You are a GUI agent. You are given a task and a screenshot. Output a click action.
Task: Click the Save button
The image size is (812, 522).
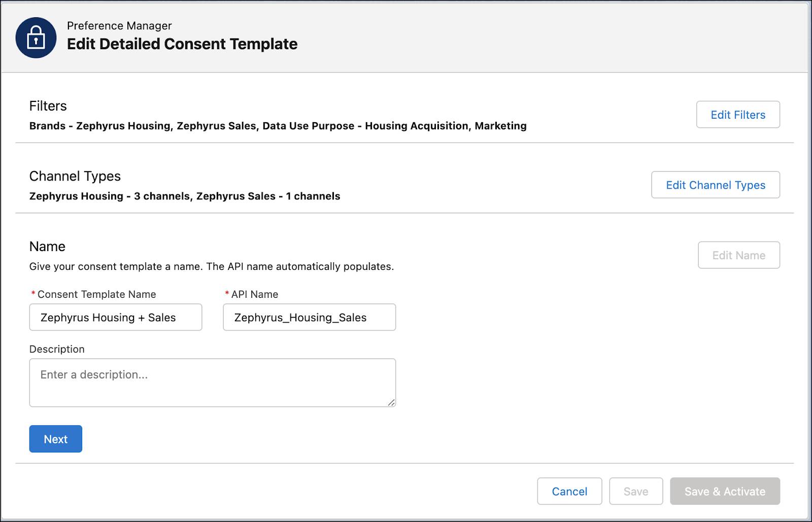point(636,492)
